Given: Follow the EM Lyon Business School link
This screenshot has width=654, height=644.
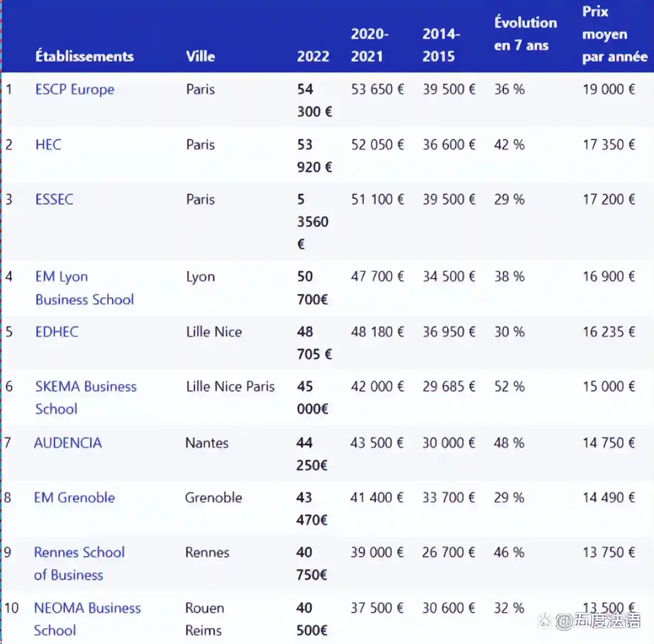Looking at the screenshot, I should (x=84, y=288).
